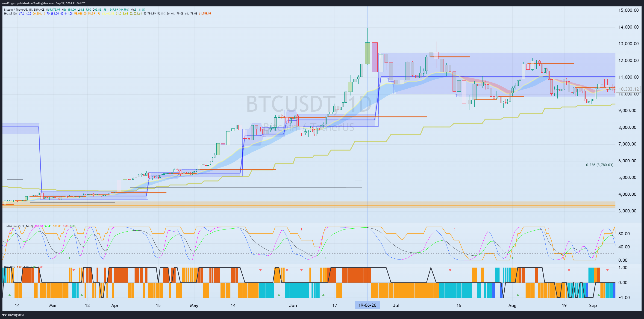Click the 13,000.00 price axis label
The height and width of the screenshot is (319, 644).
pyautogui.click(x=629, y=44)
